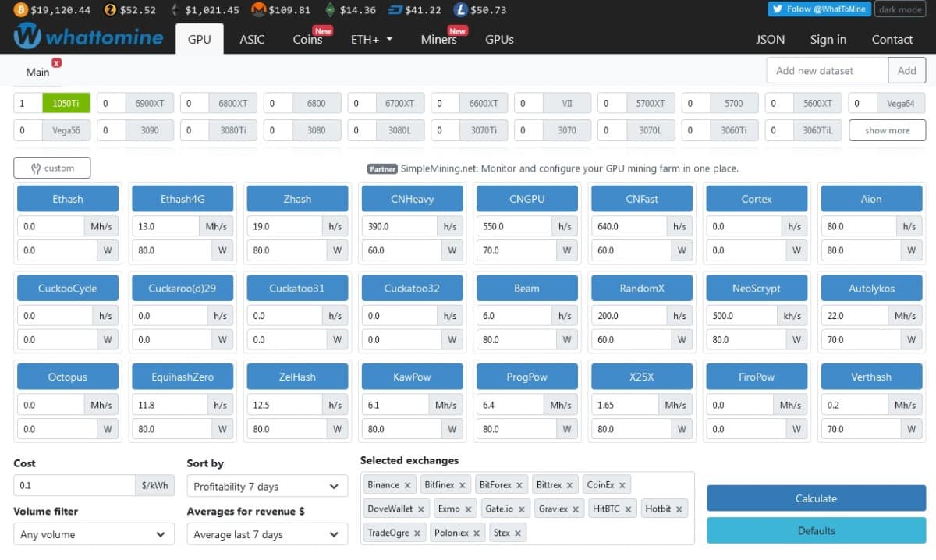Delete the HitBTC exchange tag
Viewport: 936px width, 560px height.
tap(627, 509)
